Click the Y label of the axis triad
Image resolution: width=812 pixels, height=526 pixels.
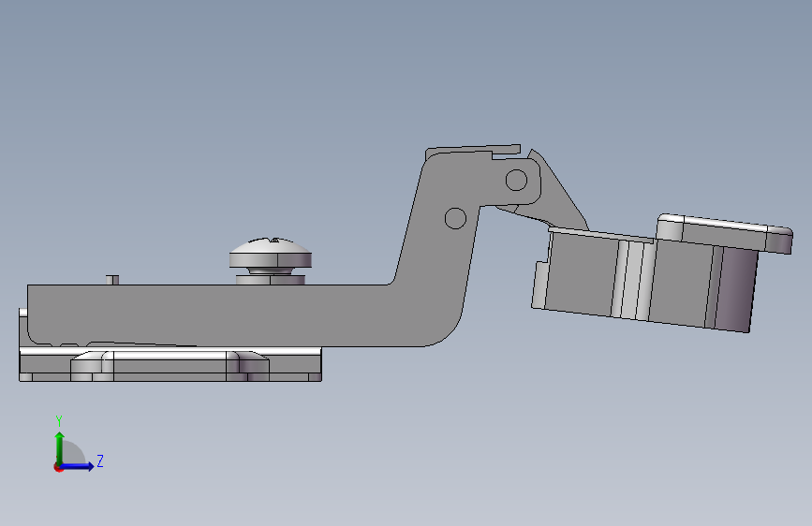pyautogui.click(x=59, y=421)
